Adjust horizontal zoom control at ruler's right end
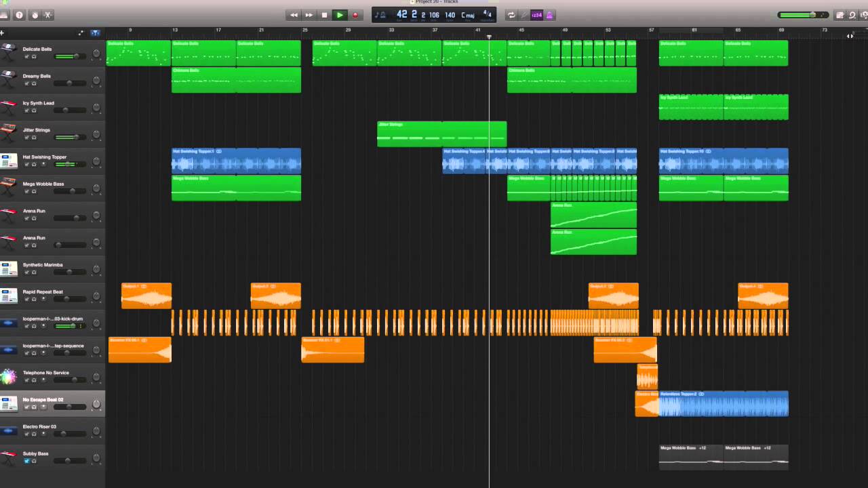The height and width of the screenshot is (488, 868). [x=850, y=36]
